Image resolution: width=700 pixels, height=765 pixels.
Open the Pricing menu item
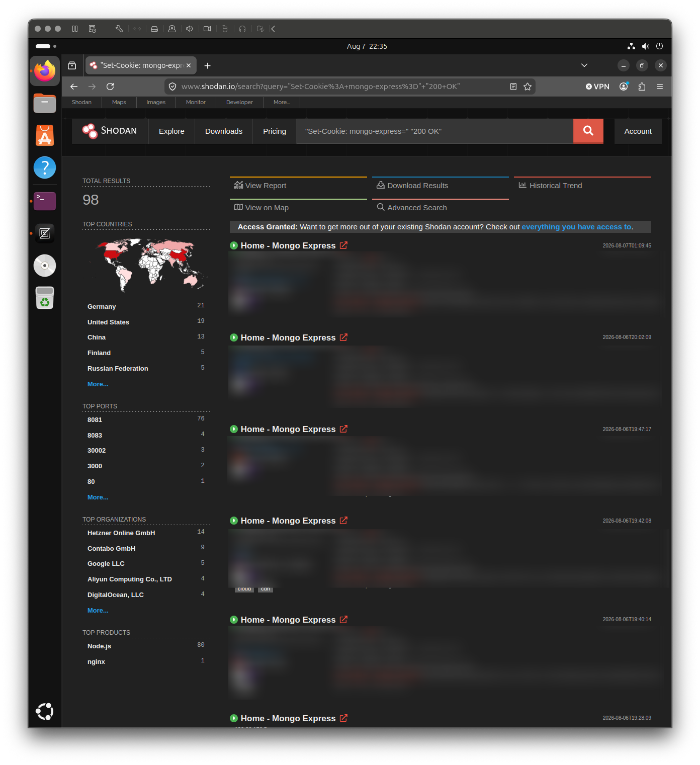pyautogui.click(x=275, y=131)
